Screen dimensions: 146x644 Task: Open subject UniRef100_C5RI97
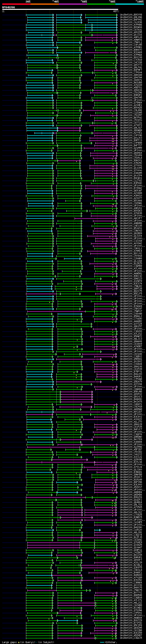click(x=131, y=309)
